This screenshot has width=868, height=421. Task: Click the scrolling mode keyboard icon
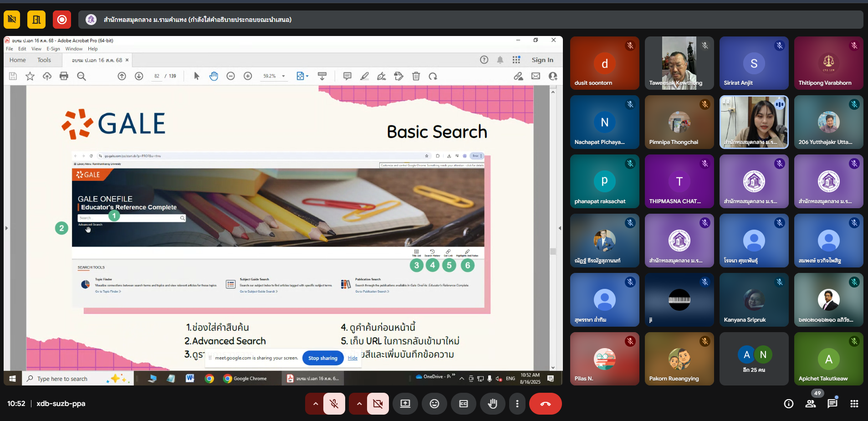pos(322,76)
